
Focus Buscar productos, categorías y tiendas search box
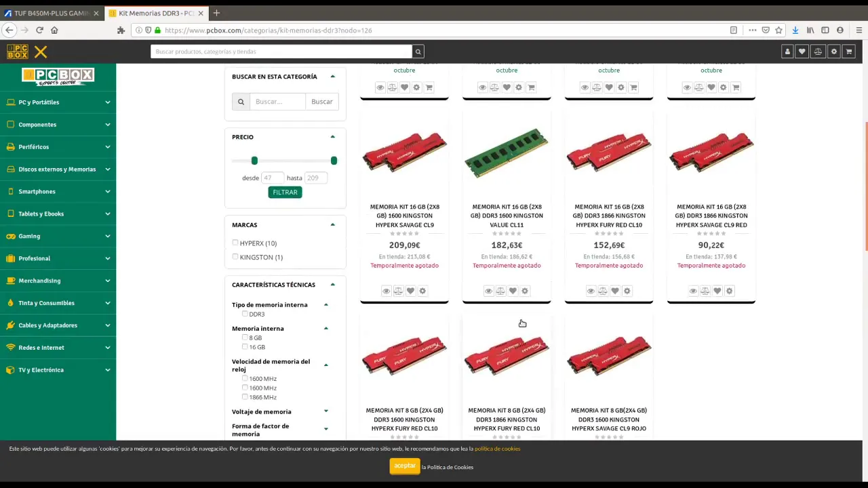pos(281,52)
